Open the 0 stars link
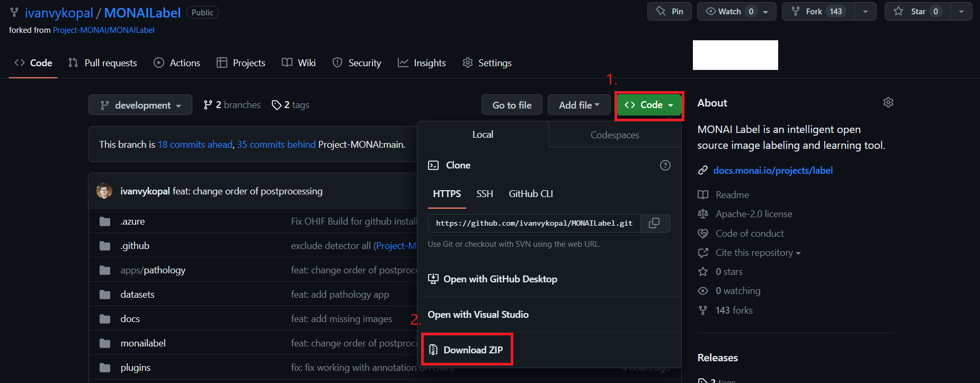Image resolution: width=980 pixels, height=383 pixels. point(729,272)
